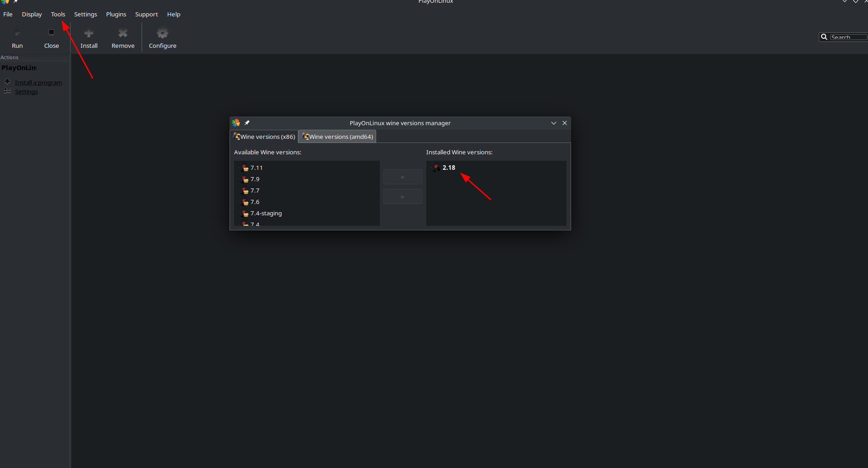
Task: Click the wine icon next to version 7.11
Action: coord(245,168)
